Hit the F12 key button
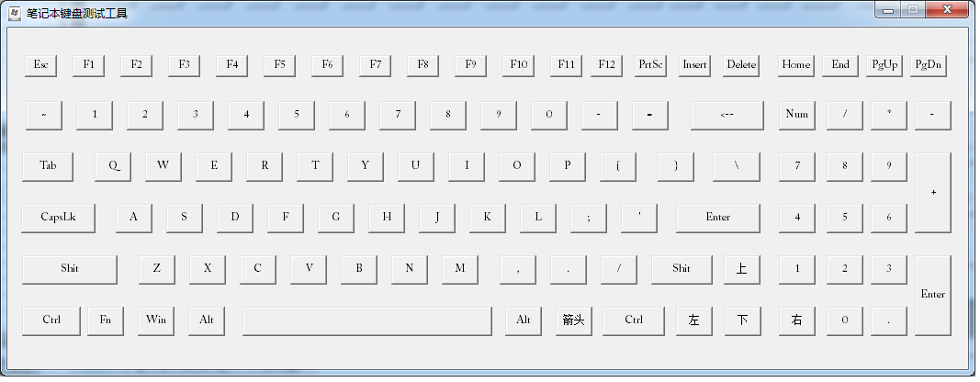Image resolution: width=980 pixels, height=382 pixels. (x=606, y=65)
